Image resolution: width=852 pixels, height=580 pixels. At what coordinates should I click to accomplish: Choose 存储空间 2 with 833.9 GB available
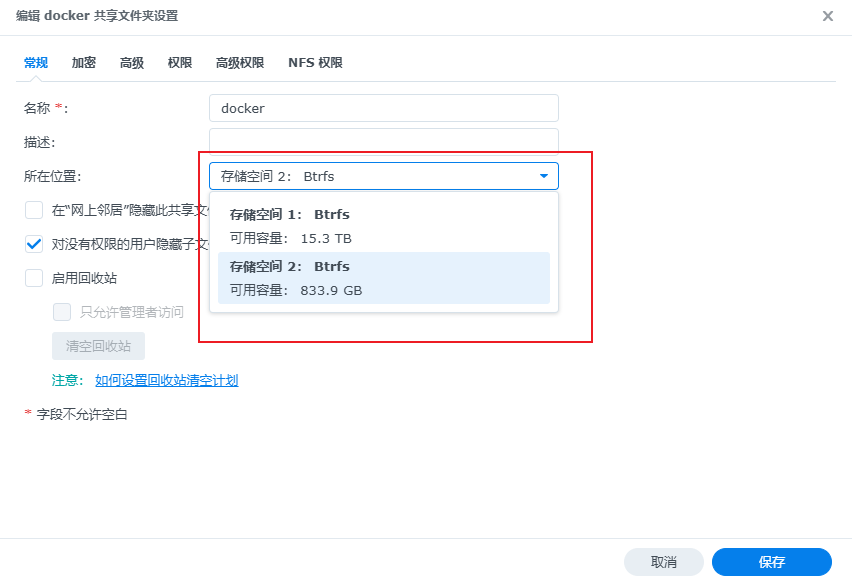click(383, 278)
